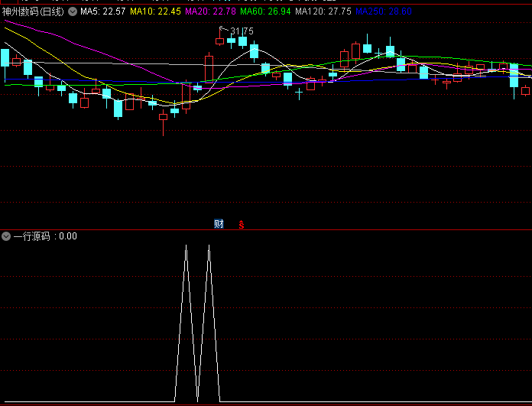Click the first spike peak in the indicator
This screenshot has width=532, height=406.
pyautogui.click(x=186, y=245)
